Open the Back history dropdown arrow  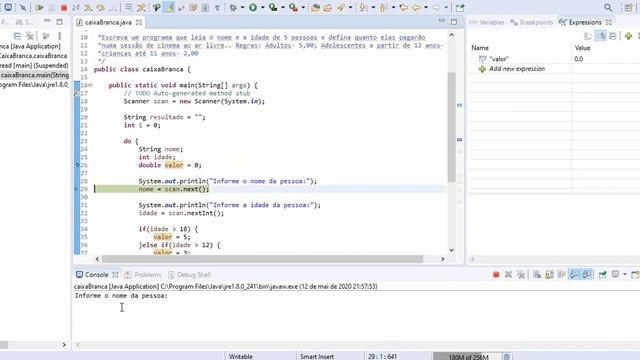(x=426, y=7)
